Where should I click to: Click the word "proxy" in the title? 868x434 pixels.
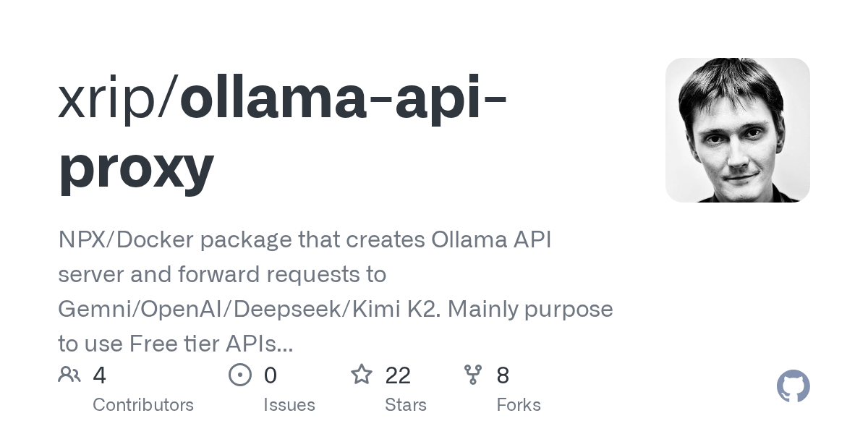pyautogui.click(x=136, y=166)
